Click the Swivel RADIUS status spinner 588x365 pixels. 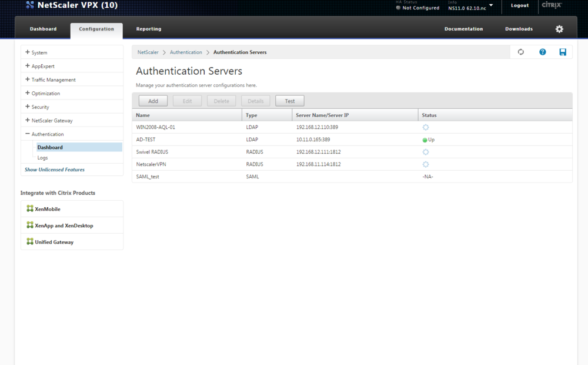(425, 152)
